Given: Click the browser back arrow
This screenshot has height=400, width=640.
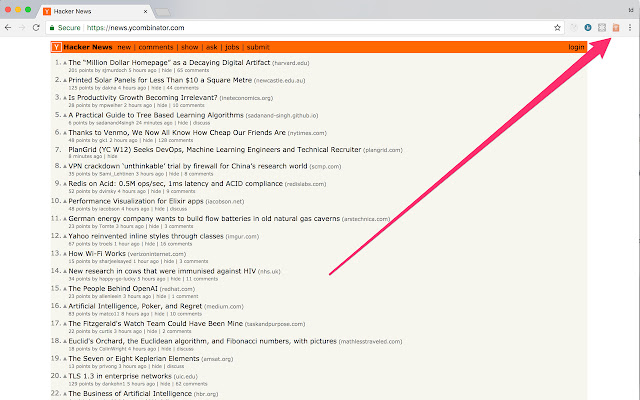Looking at the screenshot, I should 8,28.
